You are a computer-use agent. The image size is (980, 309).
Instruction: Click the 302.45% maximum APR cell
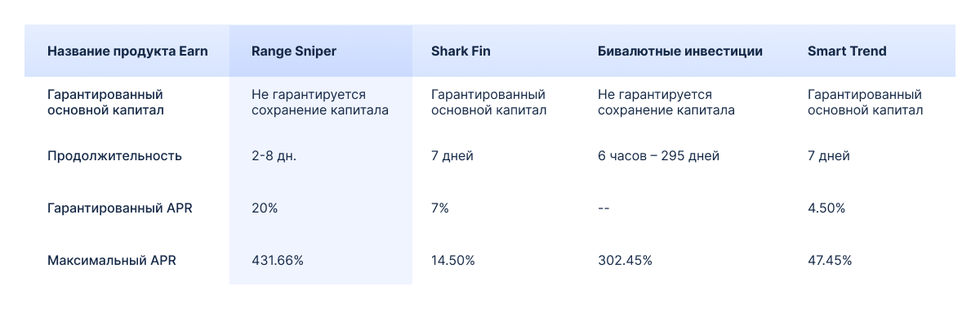coord(625,261)
